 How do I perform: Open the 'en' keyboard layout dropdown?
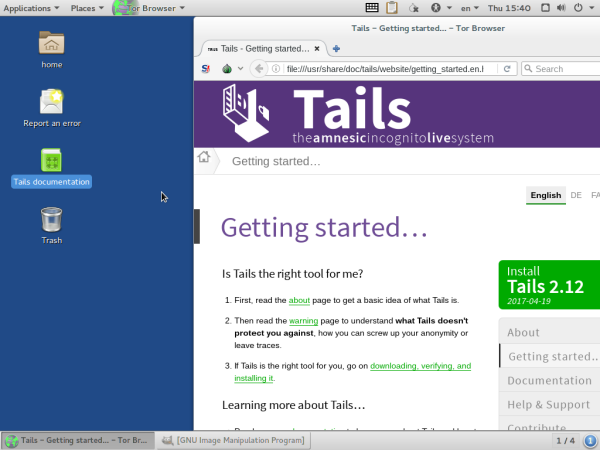pos(463,8)
